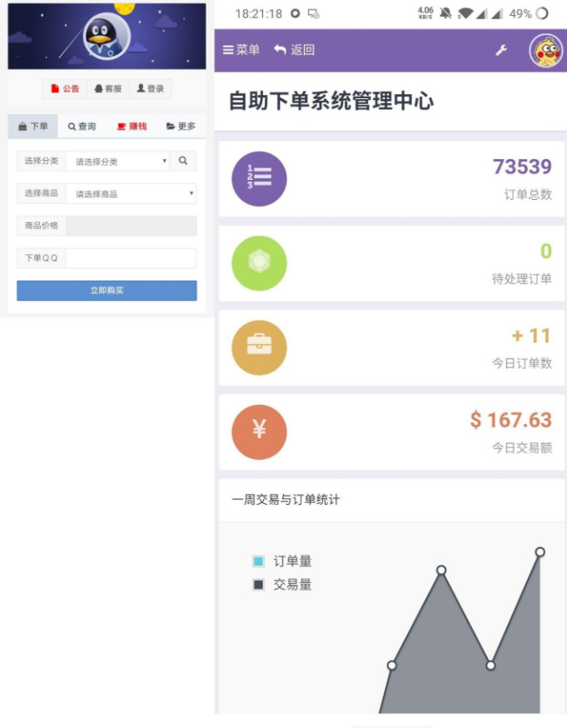Switch to the 赚钱 tab

[132, 127]
